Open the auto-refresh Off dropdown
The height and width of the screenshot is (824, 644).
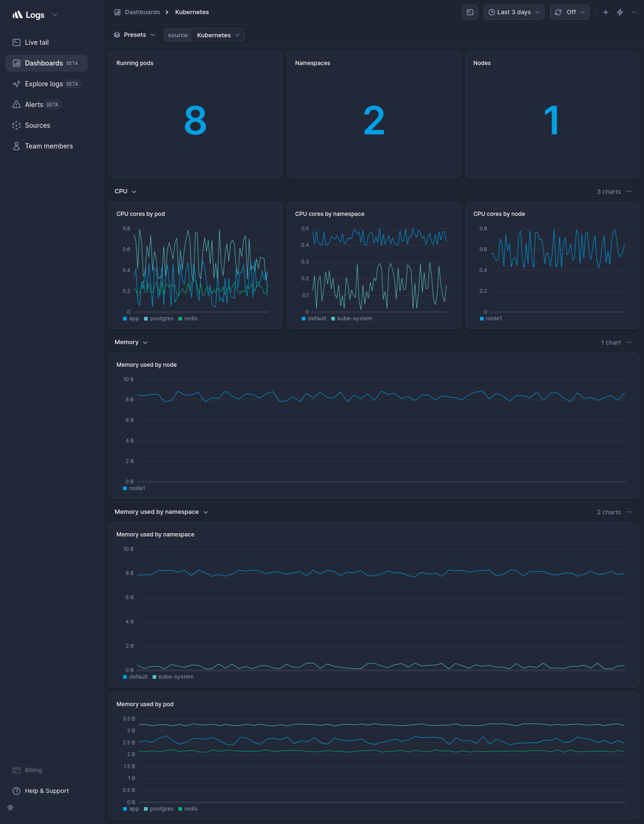coord(569,12)
